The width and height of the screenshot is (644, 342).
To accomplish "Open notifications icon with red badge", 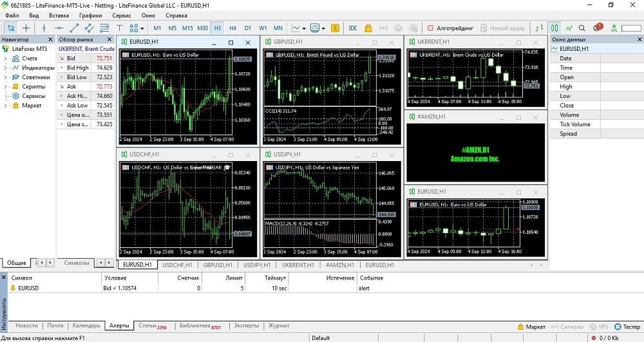I will pos(598,28).
